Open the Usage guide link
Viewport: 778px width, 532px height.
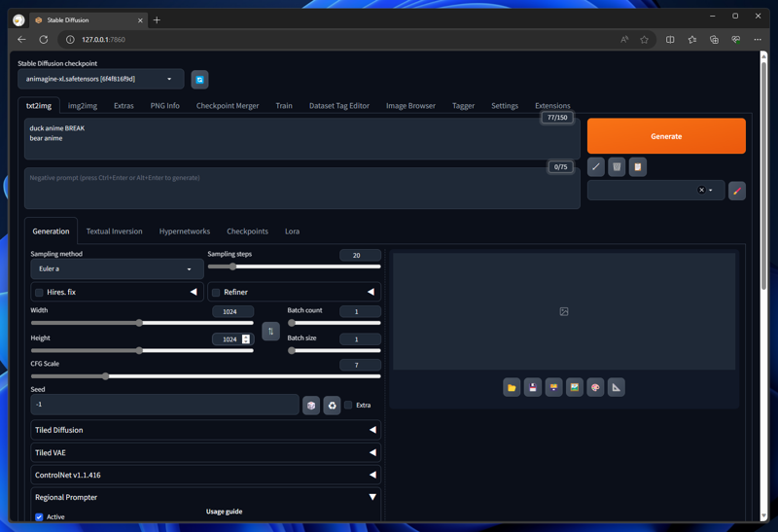click(225, 512)
